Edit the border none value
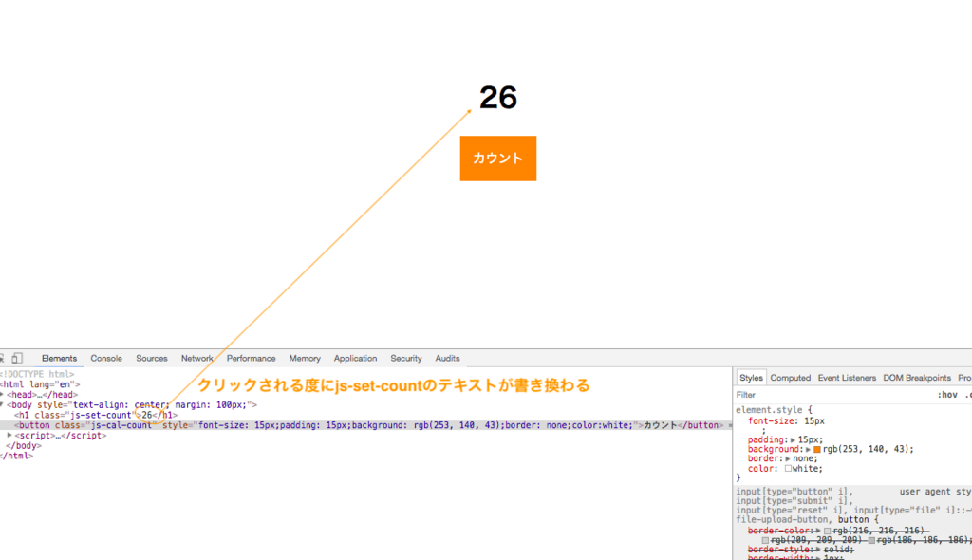 point(803,458)
